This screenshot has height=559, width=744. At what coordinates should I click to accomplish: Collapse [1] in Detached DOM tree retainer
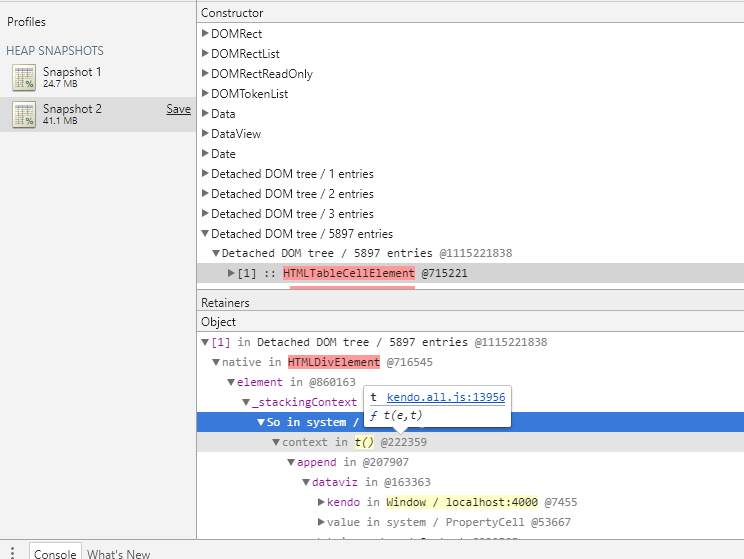coord(205,342)
